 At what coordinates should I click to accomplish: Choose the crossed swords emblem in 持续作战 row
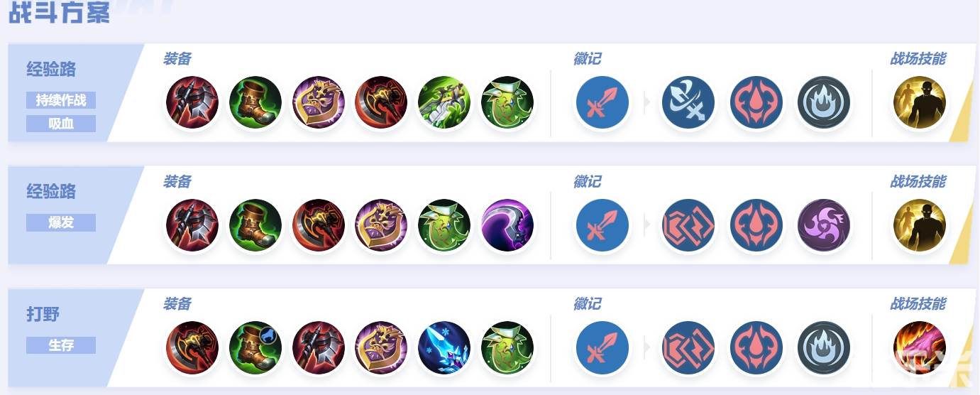coord(688,103)
